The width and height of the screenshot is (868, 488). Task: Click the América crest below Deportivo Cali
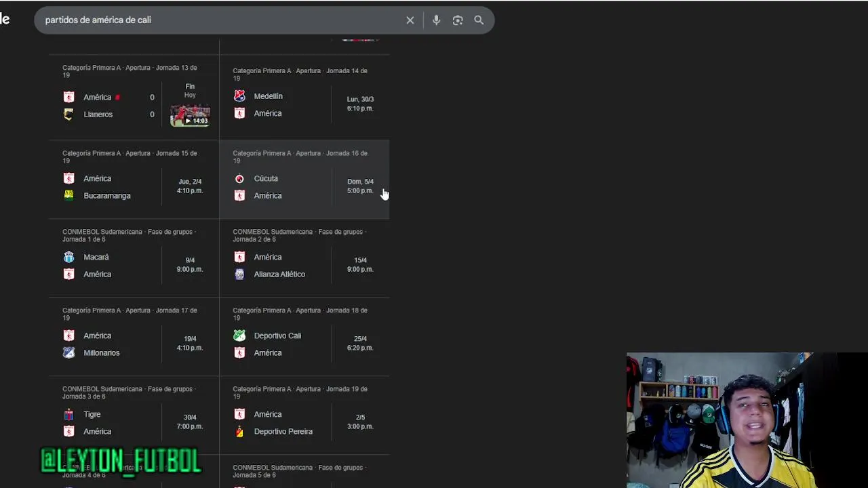click(239, 352)
